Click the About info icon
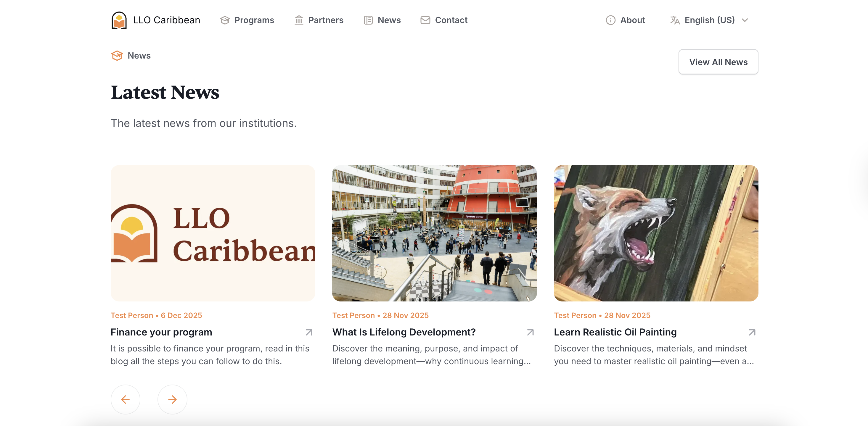This screenshot has width=868, height=426. tap(610, 20)
